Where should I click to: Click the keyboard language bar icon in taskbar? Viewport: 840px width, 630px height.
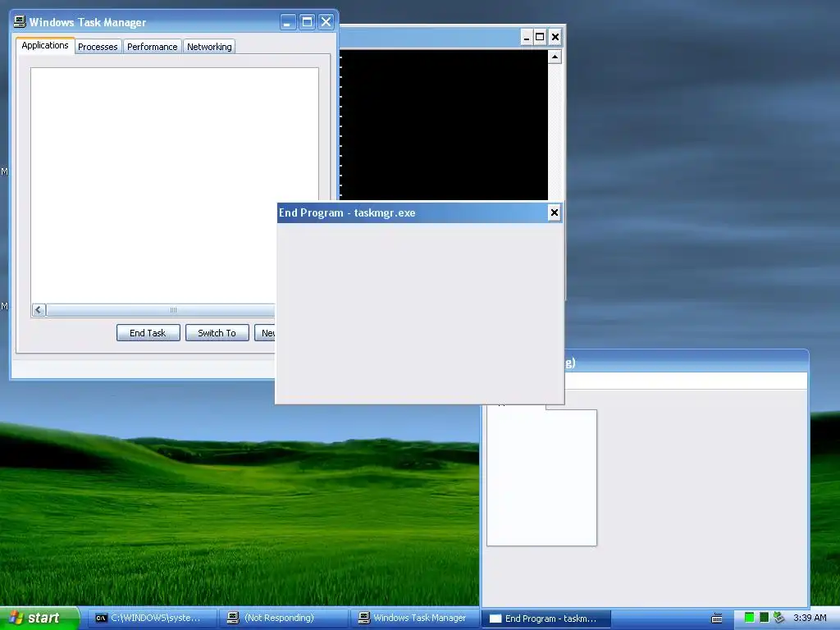point(717,619)
